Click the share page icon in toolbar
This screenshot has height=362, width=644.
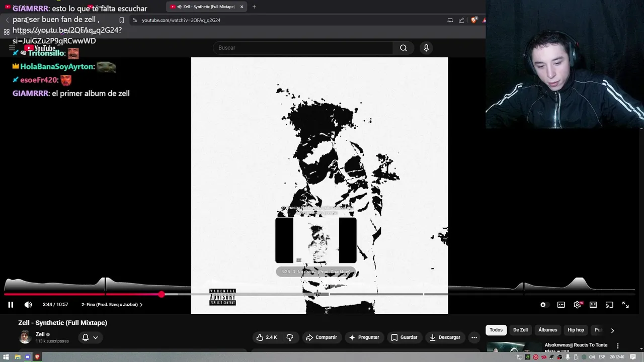tap(461, 20)
